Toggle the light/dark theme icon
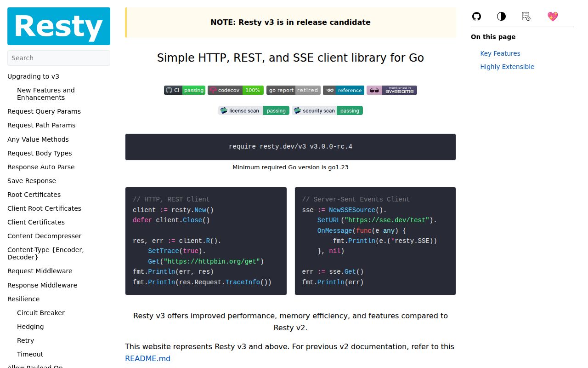Screen dimensions: 588x368 (501, 17)
